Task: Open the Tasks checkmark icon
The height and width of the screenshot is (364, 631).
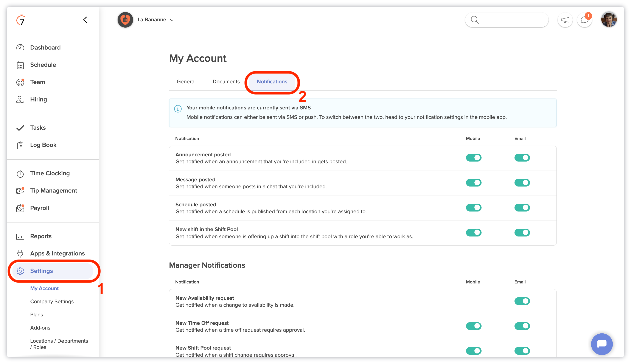Action: (20, 128)
